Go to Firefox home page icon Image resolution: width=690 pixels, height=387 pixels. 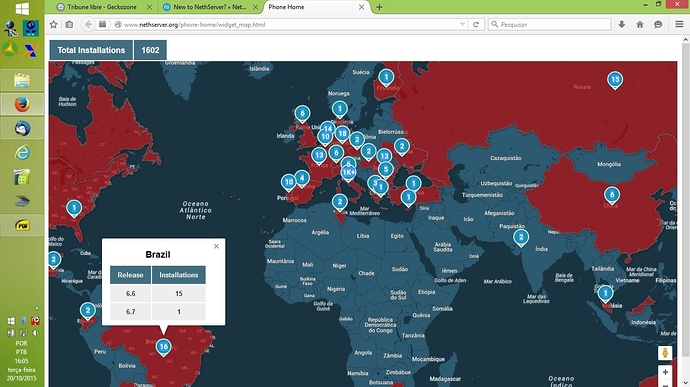click(x=640, y=25)
